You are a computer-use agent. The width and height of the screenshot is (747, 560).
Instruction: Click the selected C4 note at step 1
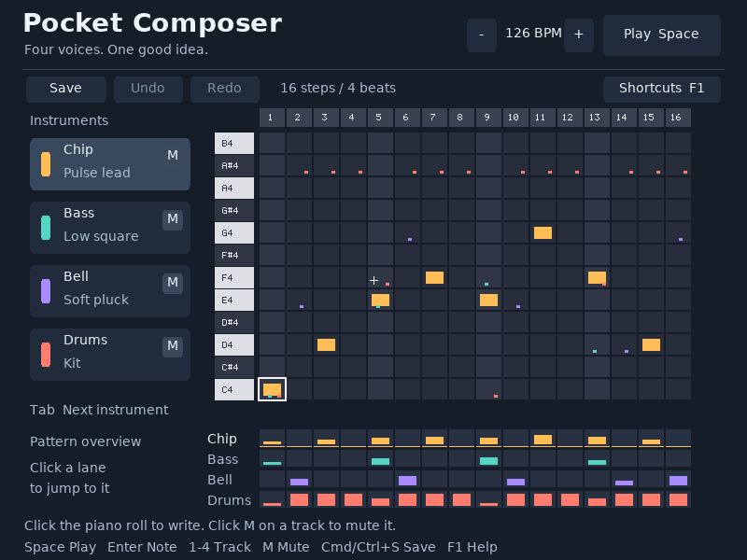tap(272, 389)
